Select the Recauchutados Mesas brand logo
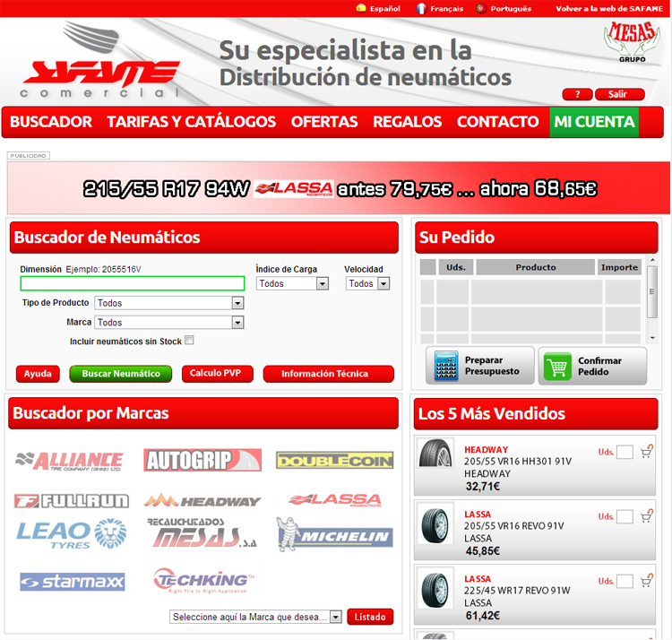Viewport: 672px width, 640px height. point(202,532)
